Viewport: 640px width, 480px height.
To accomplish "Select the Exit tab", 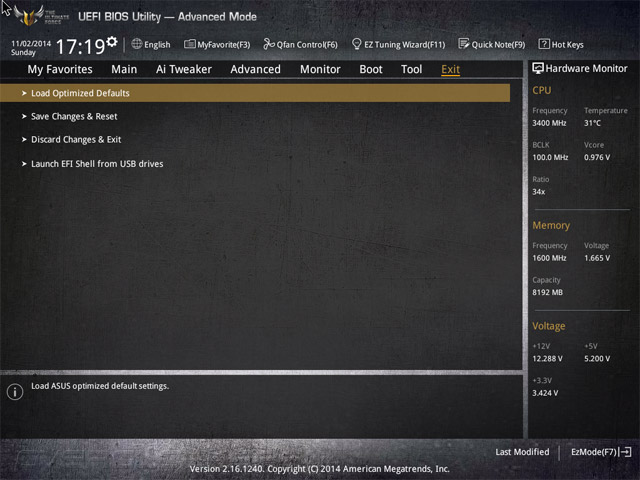I will click(x=451, y=69).
